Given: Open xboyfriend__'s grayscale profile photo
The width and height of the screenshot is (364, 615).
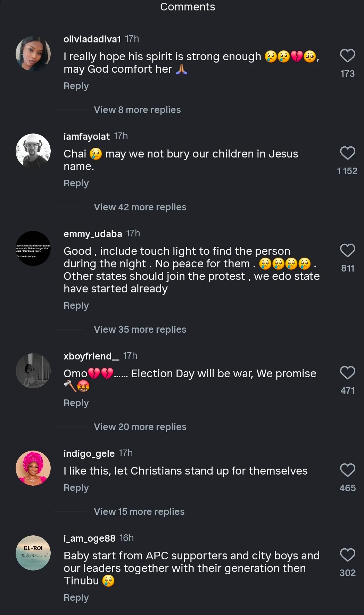Looking at the screenshot, I should 33,371.
